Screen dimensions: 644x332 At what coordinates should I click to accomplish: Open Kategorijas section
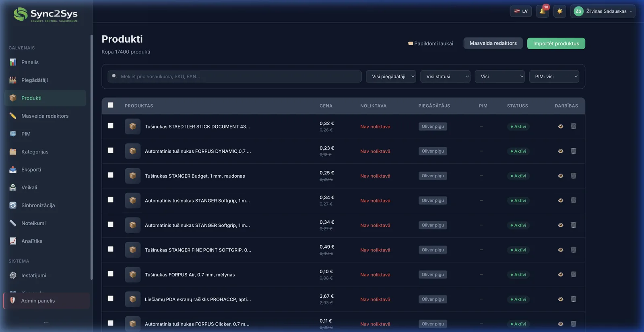point(45,151)
